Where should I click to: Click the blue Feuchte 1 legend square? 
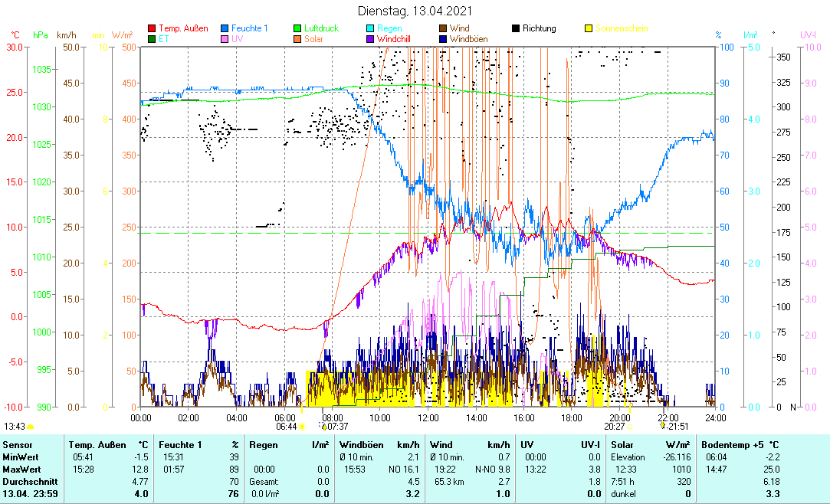point(225,29)
